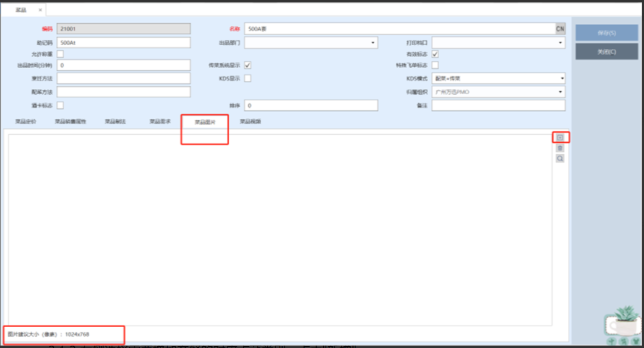Tick the 特殊飞单标志 checkbox

pyautogui.click(x=435, y=65)
